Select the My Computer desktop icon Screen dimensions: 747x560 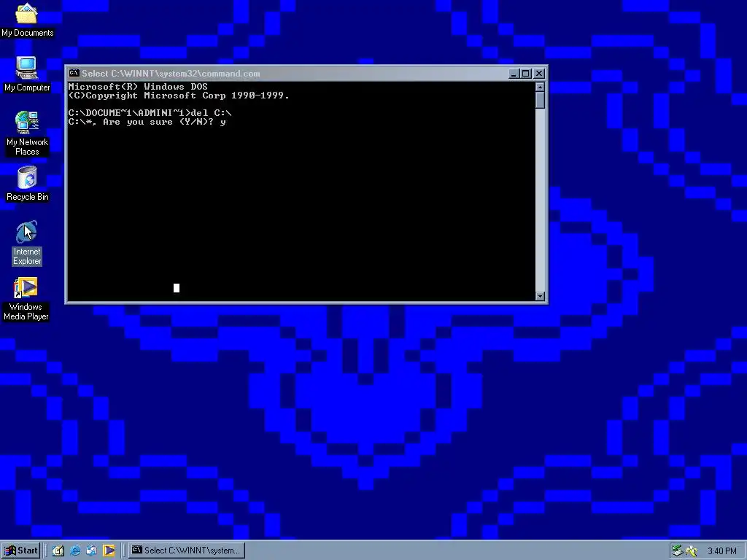click(x=27, y=74)
